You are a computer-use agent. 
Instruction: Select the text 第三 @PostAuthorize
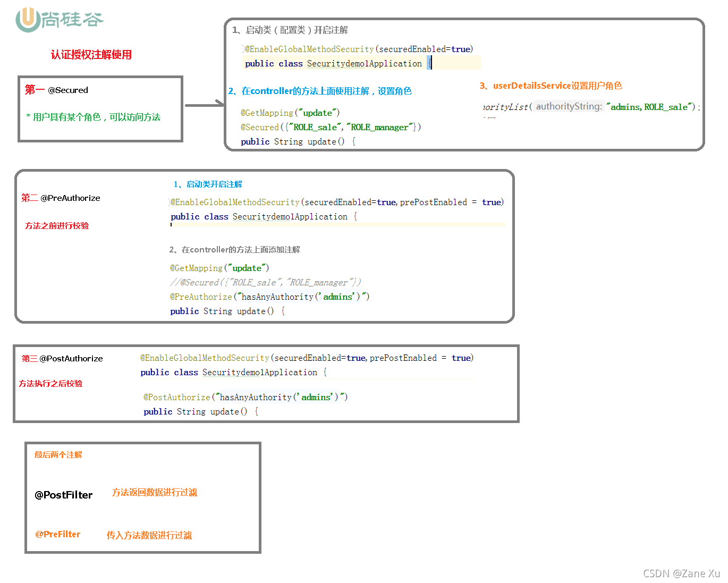(62, 358)
